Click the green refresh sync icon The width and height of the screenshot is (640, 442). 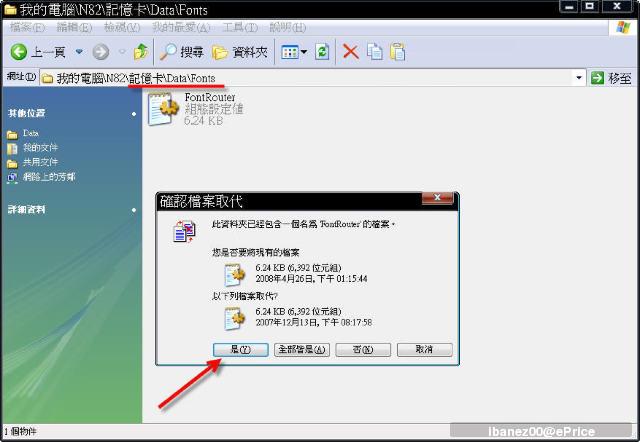click(x=322, y=52)
